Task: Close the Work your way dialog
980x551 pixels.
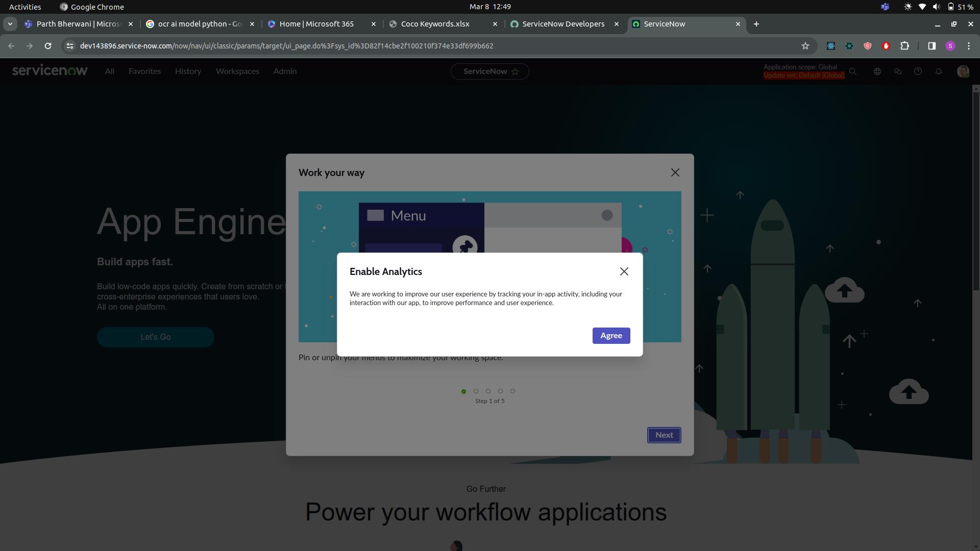Action: pyautogui.click(x=675, y=172)
